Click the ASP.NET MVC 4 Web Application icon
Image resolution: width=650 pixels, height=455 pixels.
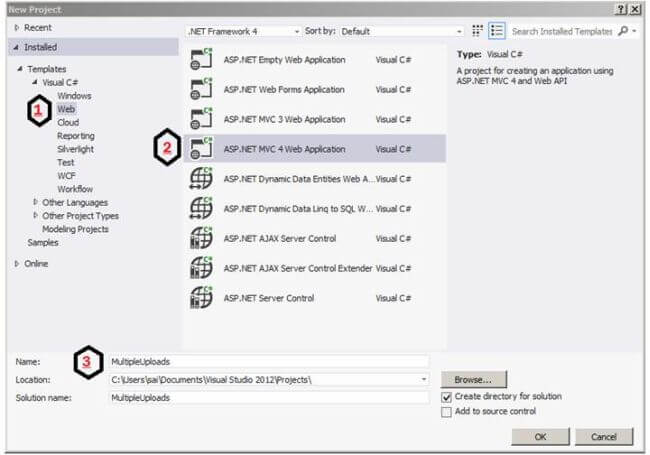pyautogui.click(x=201, y=149)
